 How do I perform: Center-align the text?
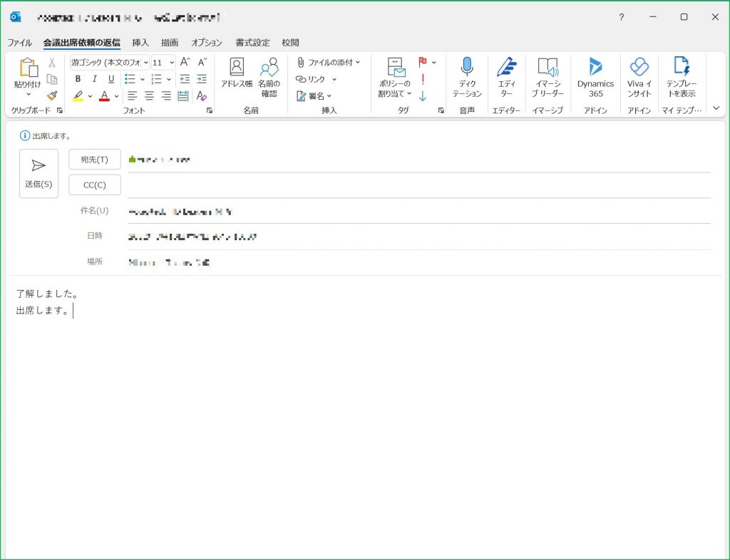click(x=149, y=95)
